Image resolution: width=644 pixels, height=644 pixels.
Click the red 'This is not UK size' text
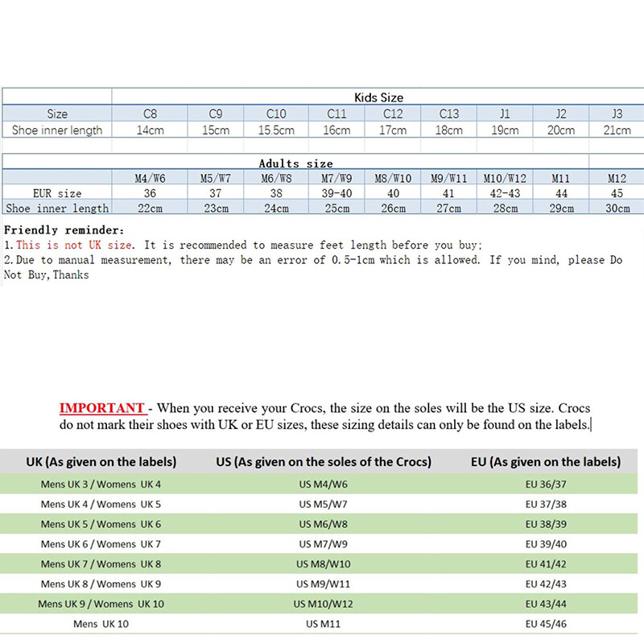[x=74, y=245]
